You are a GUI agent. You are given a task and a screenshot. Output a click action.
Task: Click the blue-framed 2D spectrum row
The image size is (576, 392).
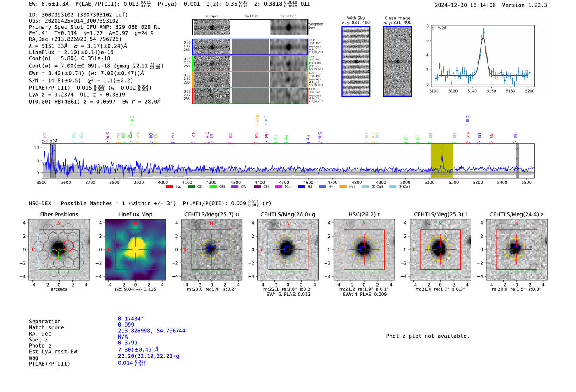[250, 47]
